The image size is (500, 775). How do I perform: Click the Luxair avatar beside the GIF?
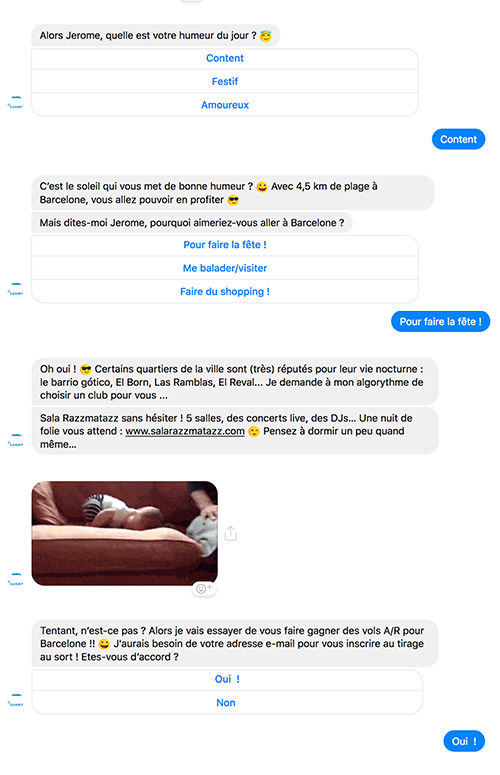click(x=16, y=579)
